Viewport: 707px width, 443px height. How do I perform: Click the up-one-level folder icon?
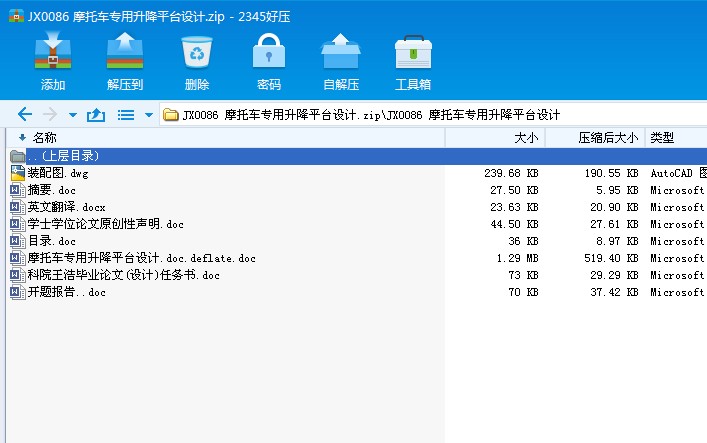(96, 115)
